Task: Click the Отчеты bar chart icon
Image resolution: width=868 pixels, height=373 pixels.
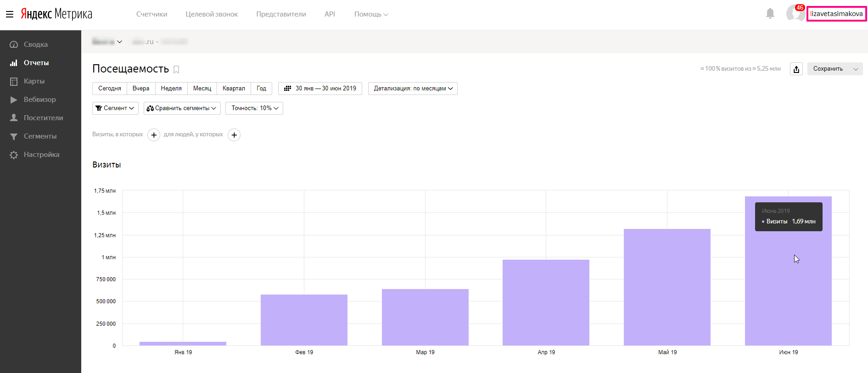Action: point(14,63)
